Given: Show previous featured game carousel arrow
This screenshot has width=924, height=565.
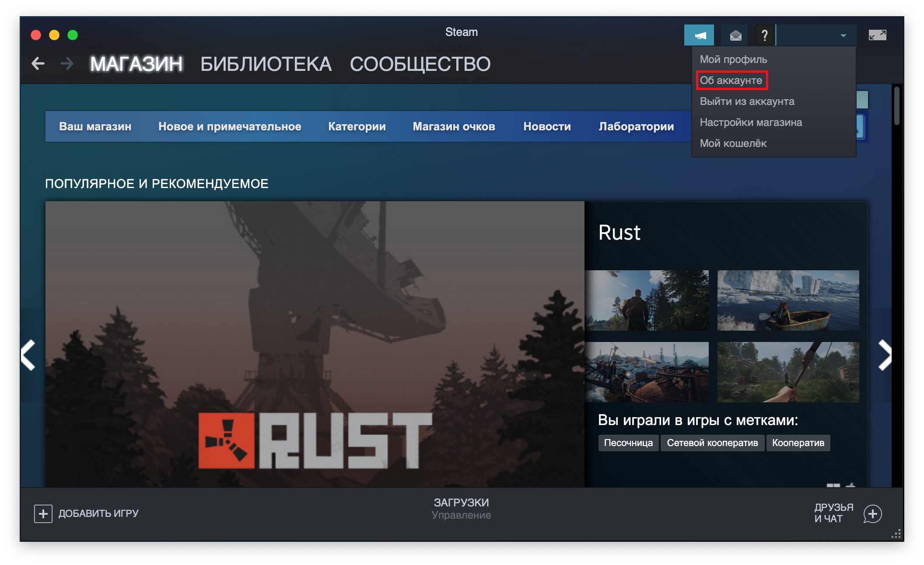Looking at the screenshot, I should tap(29, 355).
